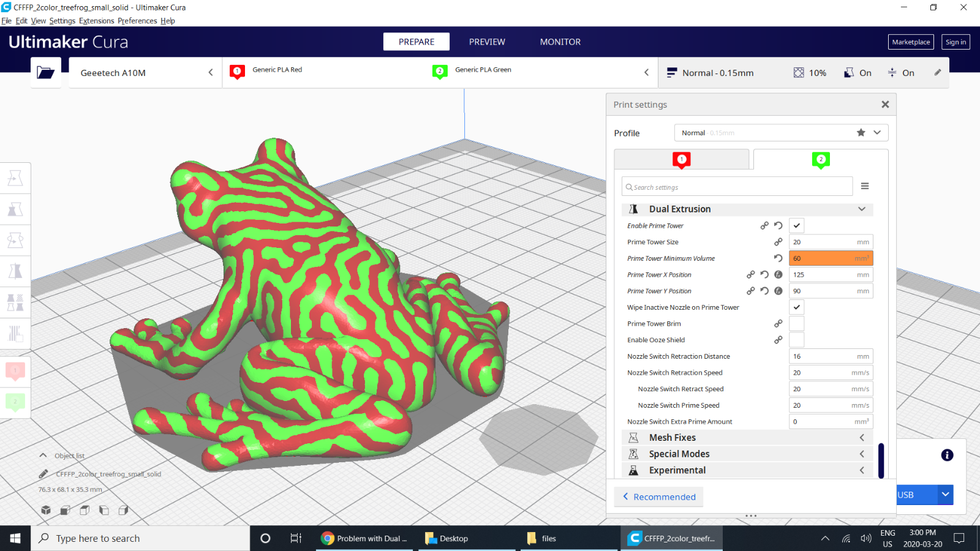980x551 pixels.
Task: Open the settings visibility hamburger menu
Action: (x=865, y=186)
